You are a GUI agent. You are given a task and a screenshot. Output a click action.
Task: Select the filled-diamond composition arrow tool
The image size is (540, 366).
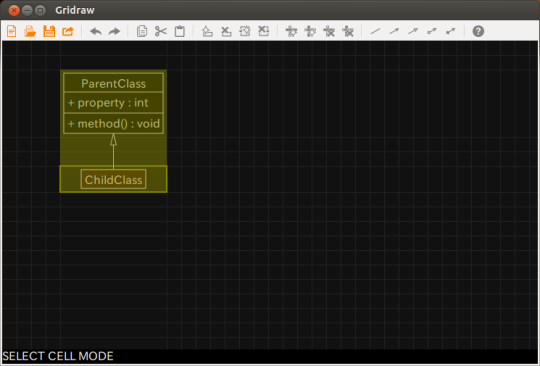tap(450, 31)
